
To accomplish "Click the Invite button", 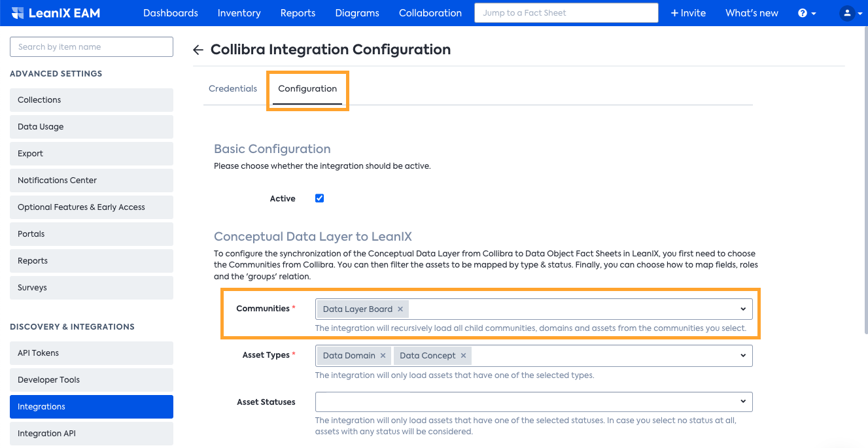I will click(x=689, y=13).
